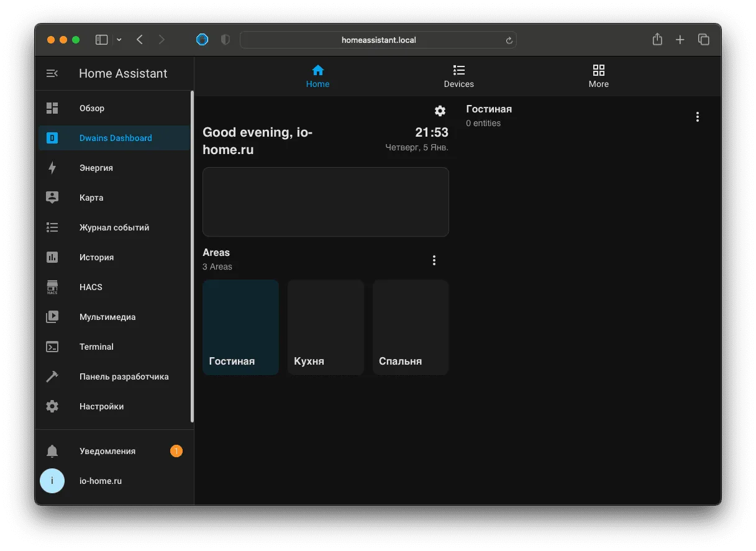The image size is (756, 551).
Task: Open Обзор dashboard icon in sidebar
Action: pyautogui.click(x=52, y=108)
